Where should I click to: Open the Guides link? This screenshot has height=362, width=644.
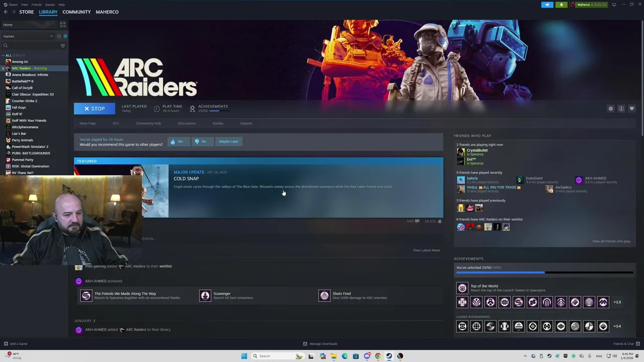click(218, 123)
